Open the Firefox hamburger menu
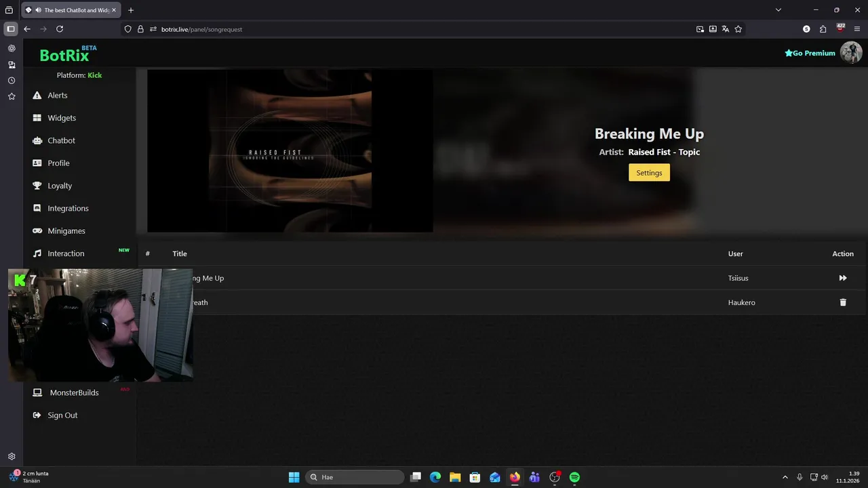Viewport: 868px width, 488px height. coord(857,29)
